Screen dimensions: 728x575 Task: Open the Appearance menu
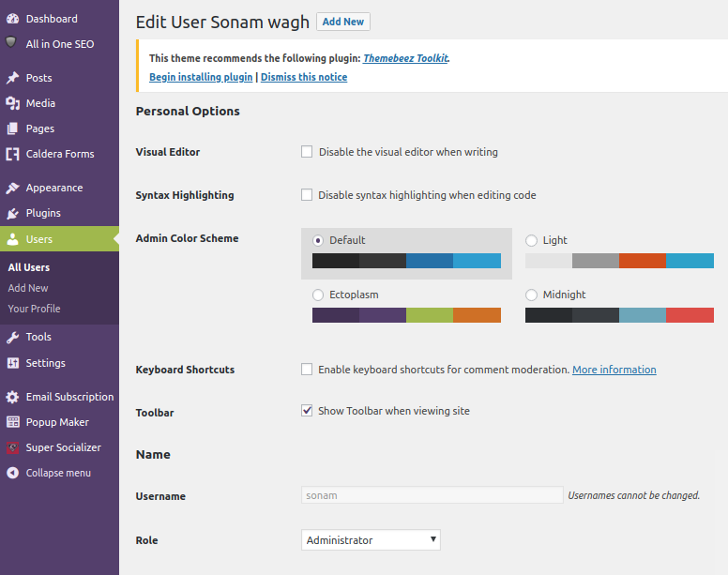54,188
